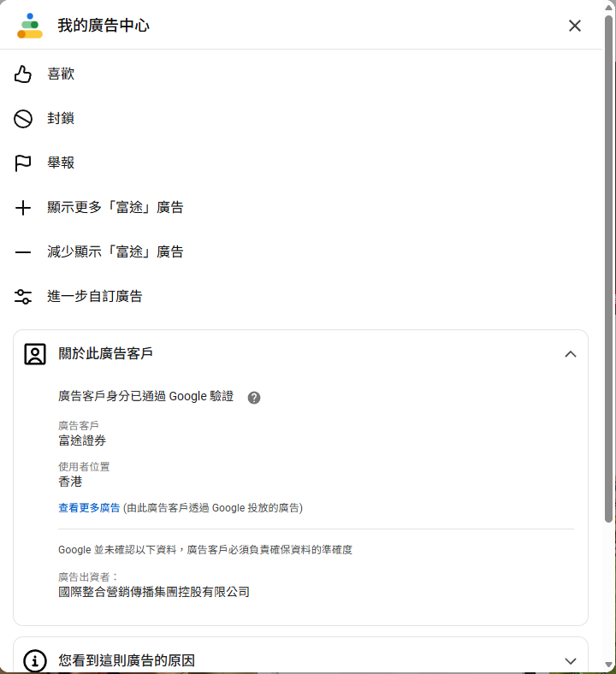The width and height of the screenshot is (616, 674).
Task: Click the 使用者位置 label
Action: (x=84, y=467)
